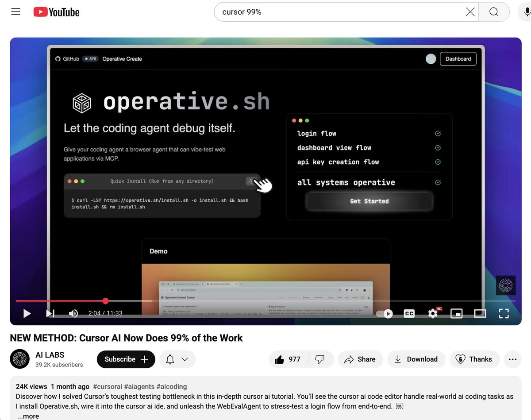Click the channel watermark in the player corner
The height and width of the screenshot is (420, 531).
(x=506, y=285)
